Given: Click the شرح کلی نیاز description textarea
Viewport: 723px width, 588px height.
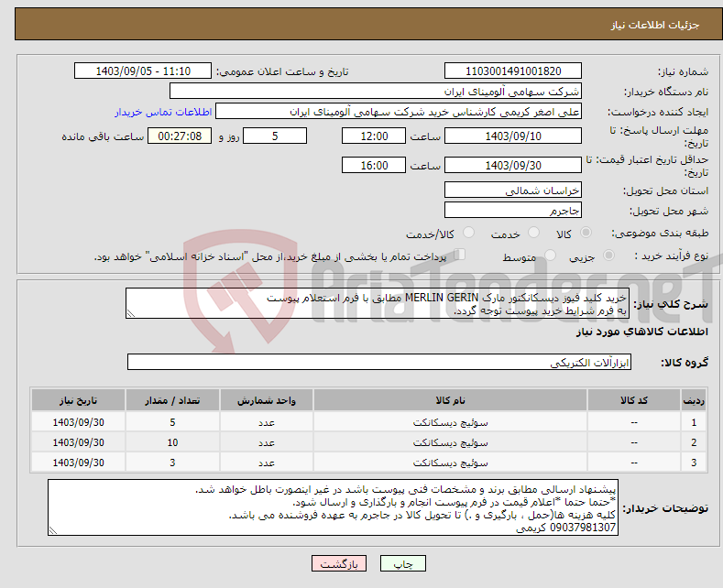Looking at the screenshot, I should [x=378, y=303].
